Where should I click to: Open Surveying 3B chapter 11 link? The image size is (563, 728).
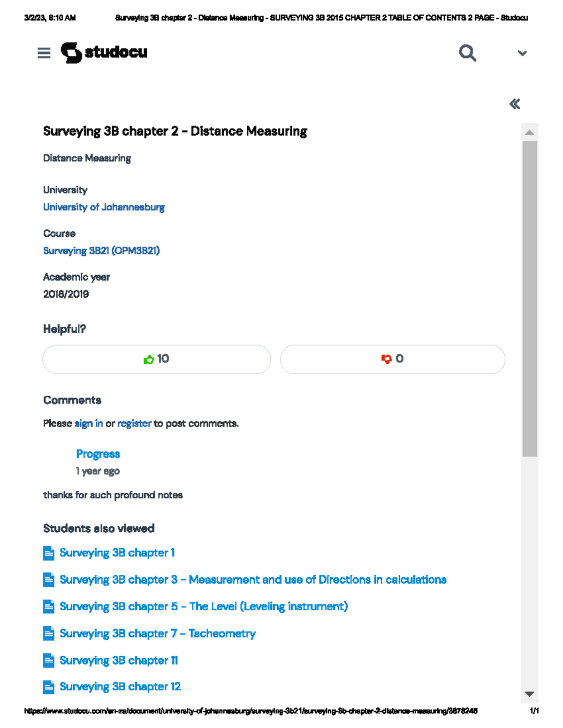click(119, 660)
